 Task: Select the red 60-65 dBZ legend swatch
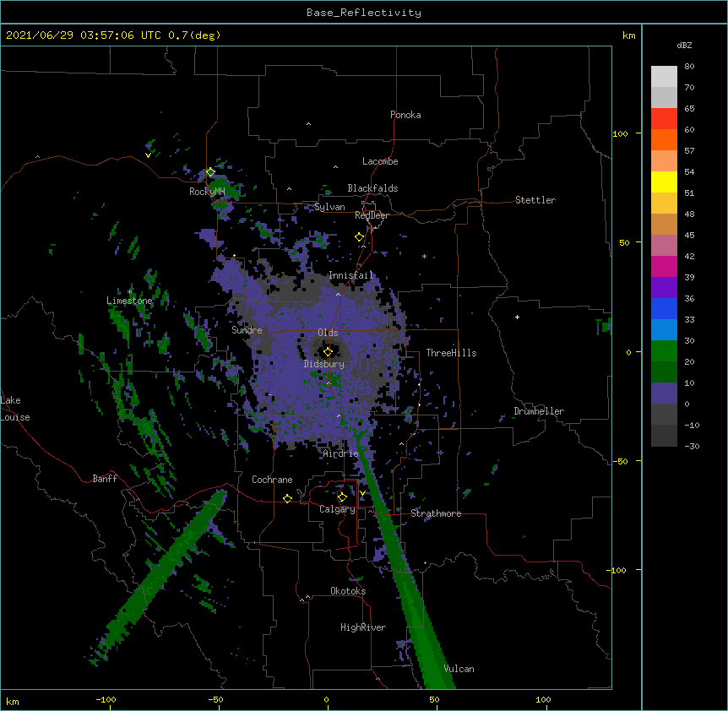coord(664,118)
